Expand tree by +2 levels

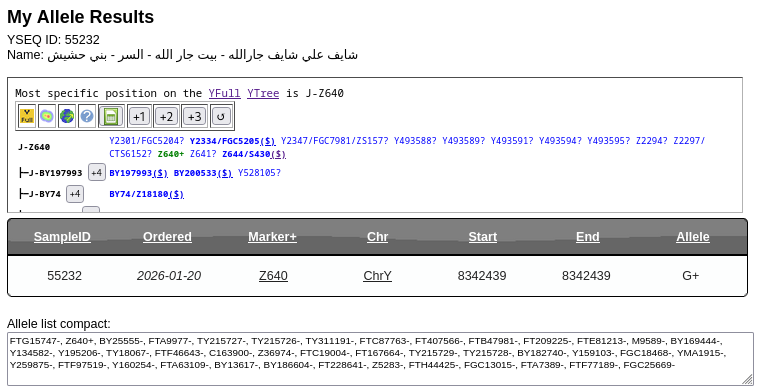(166, 116)
